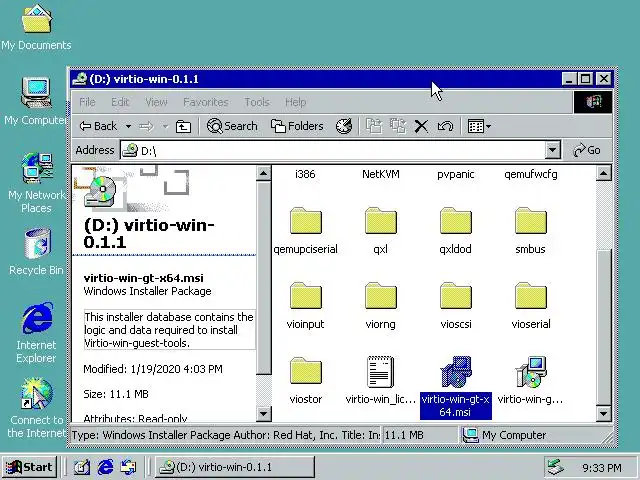
Task: Select the i386 folder label
Action: (305, 174)
